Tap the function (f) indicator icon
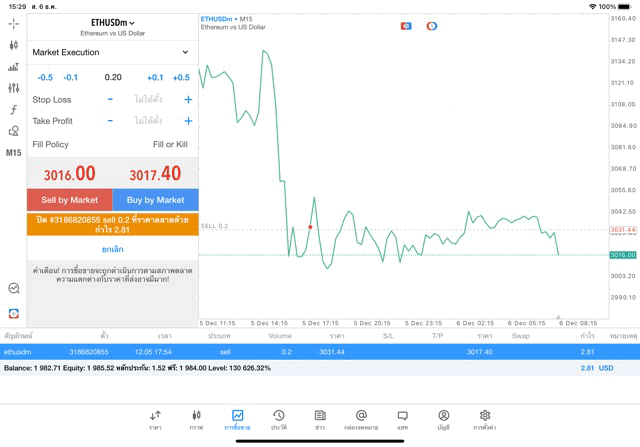Image resolution: width=640 pixels, height=447 pixels. [x=13, y=109]
